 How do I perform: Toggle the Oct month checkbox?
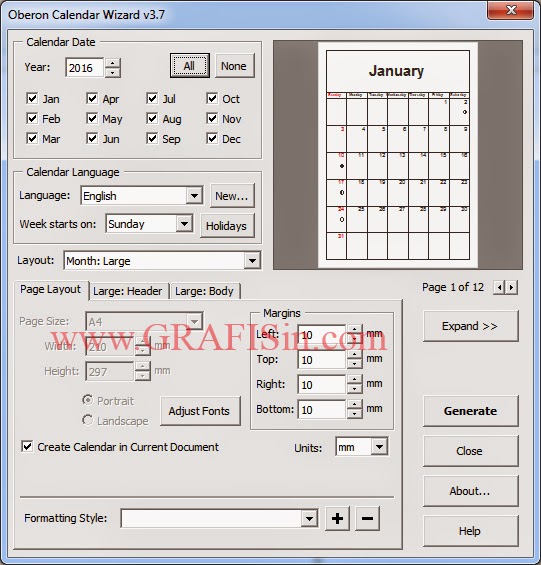(212, 98)
